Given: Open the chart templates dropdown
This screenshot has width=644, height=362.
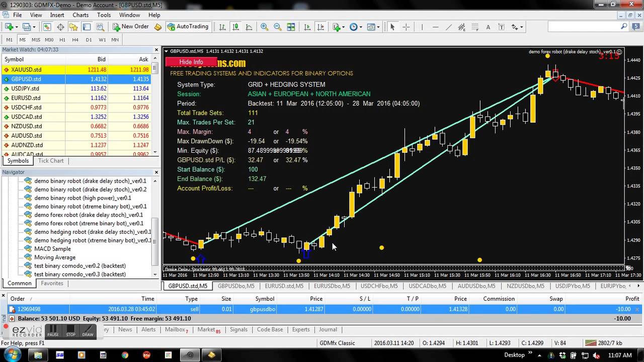Looking at the screenshot, I should [374, 27].
